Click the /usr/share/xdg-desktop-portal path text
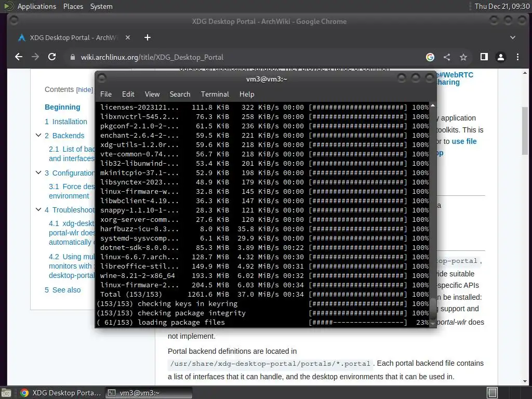532x399 pixels. click(270, 364)
